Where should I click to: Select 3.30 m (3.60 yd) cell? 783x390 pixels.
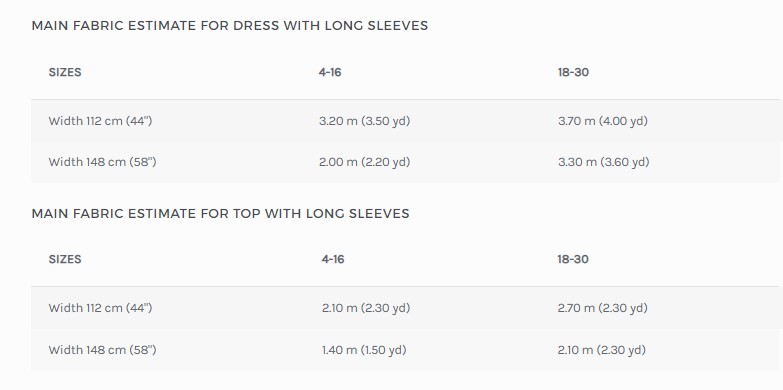604,162
